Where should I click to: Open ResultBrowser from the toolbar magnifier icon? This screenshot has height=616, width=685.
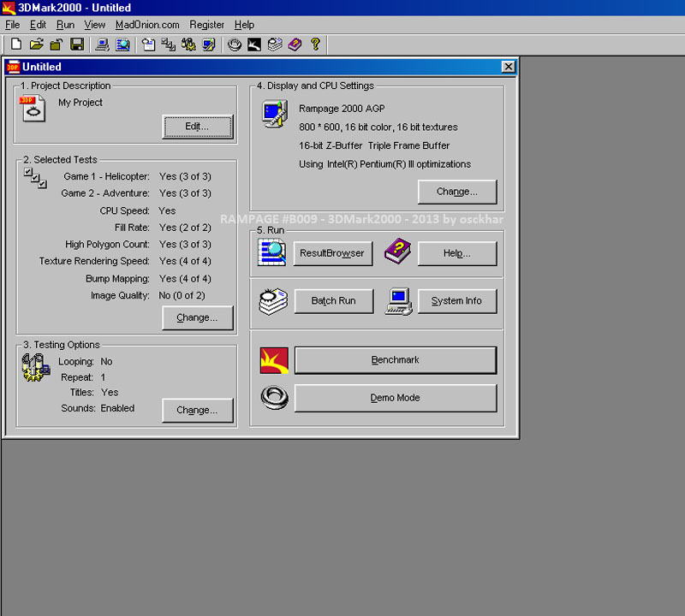pyautogui.click(x=122, y=44)
